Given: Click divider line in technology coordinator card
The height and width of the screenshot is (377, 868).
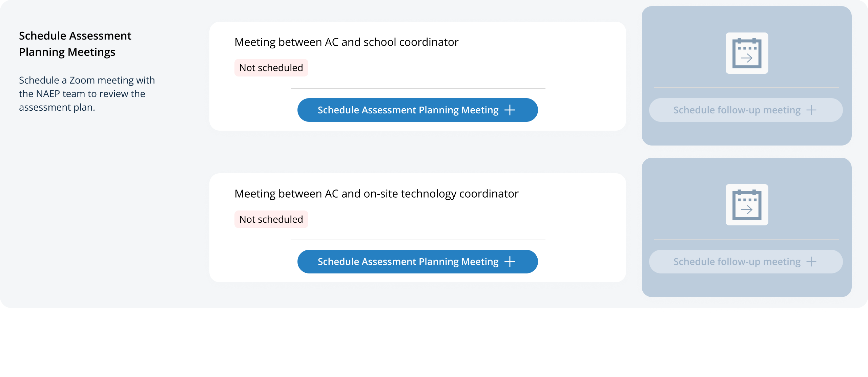Looking at the screenshot, I should click(418, 240).
